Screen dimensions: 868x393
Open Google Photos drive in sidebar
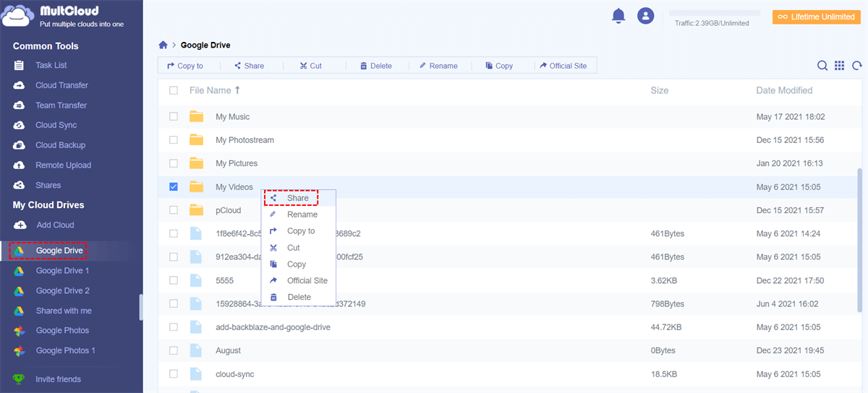click(x=62, y=330)
